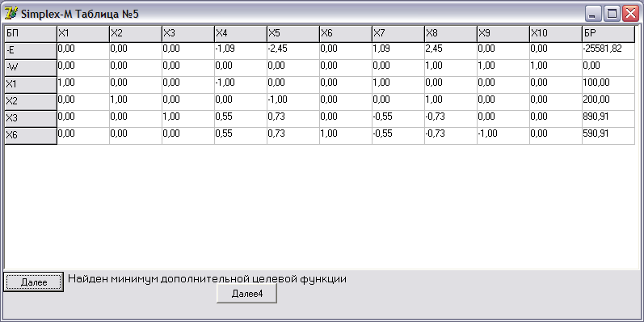644x322 pixels.
Task: Click the БР value 590,91 in row X6
Action: 608,136
